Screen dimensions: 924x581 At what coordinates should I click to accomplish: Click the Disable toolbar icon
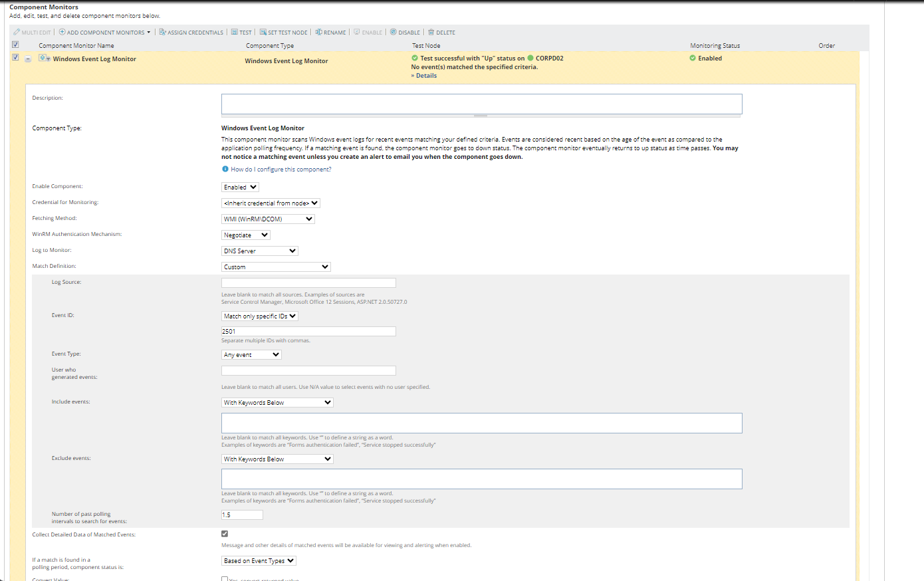pyautogui.click(x=394, y=32)
